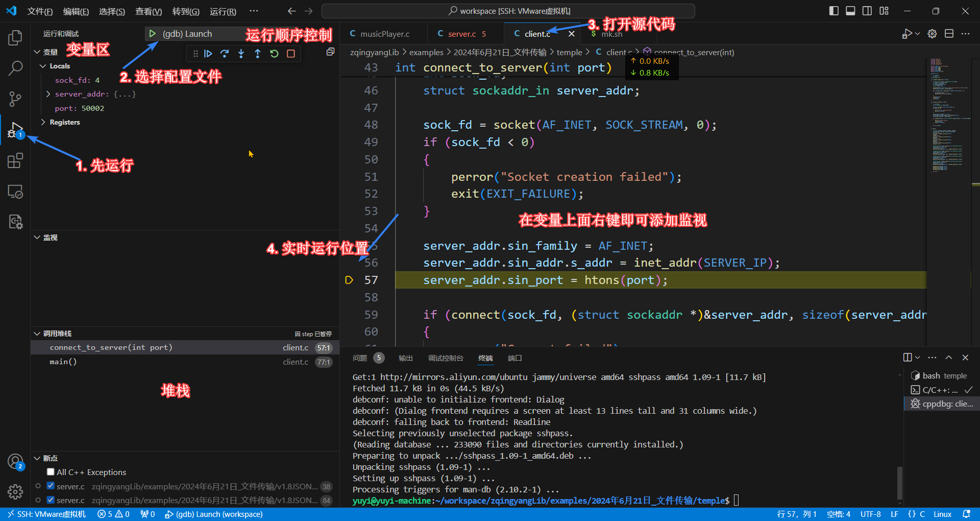Open Source Control in activity bar
980x521 pixels.
tap(15, 99)
